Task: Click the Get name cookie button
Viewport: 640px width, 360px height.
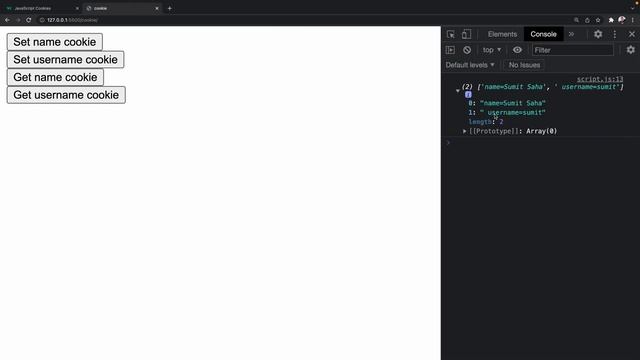Action: click(55, 77)
